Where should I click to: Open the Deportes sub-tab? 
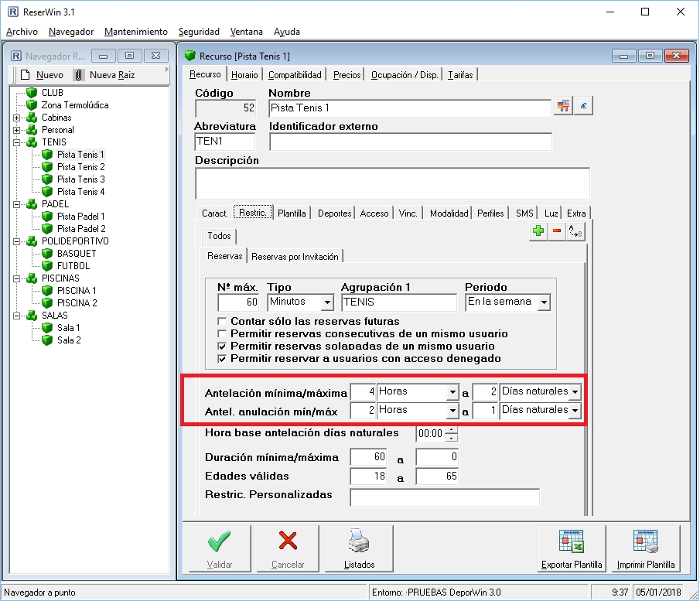(x=334, y=213)
